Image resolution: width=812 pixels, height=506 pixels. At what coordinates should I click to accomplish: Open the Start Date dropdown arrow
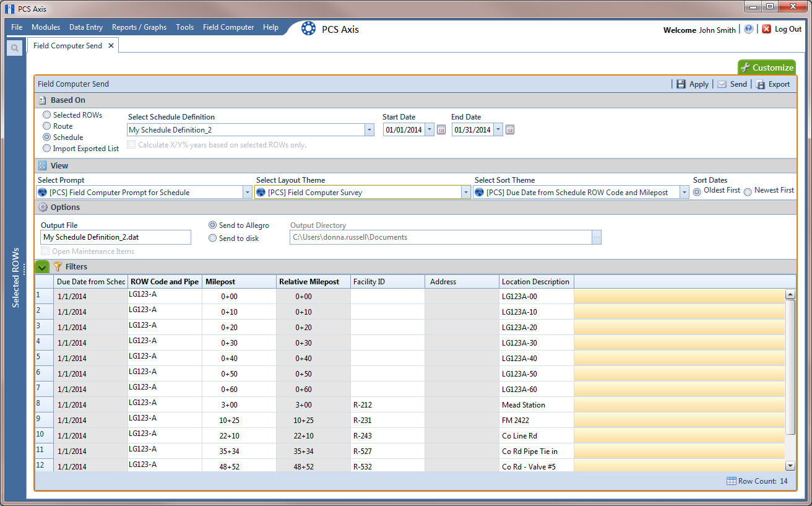click(x=430, y=130)
